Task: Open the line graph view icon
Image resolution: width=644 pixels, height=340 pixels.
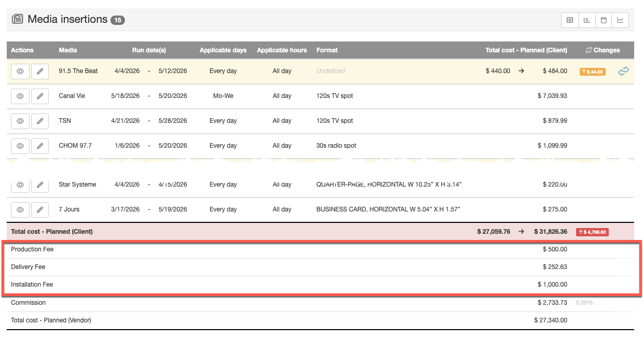Action: pyautogui.click(x=620, y=20)
